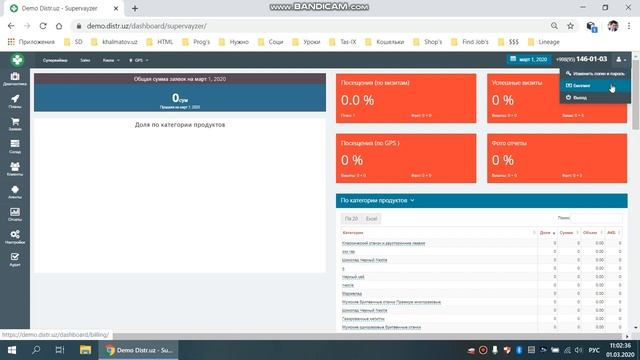
Task: Click the zoom magnifier icon in address bar
Action: pos(554,26)
